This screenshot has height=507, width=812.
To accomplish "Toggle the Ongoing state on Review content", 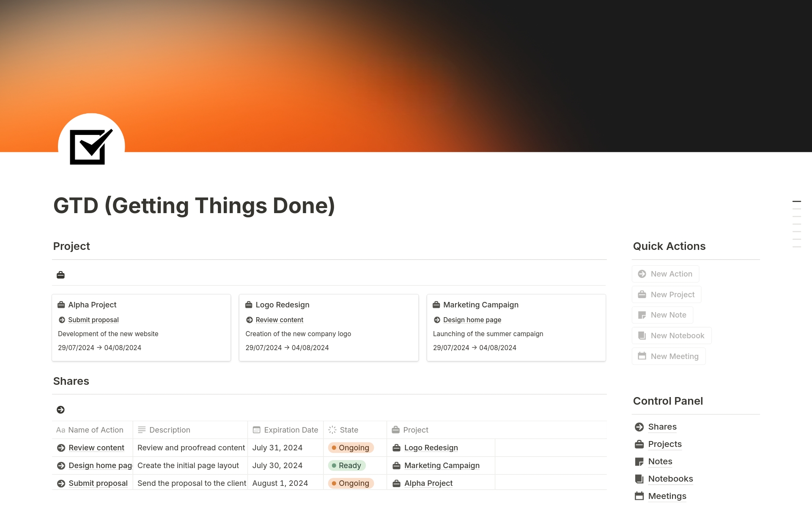I will pyautogui.click(x=351, y=447).
